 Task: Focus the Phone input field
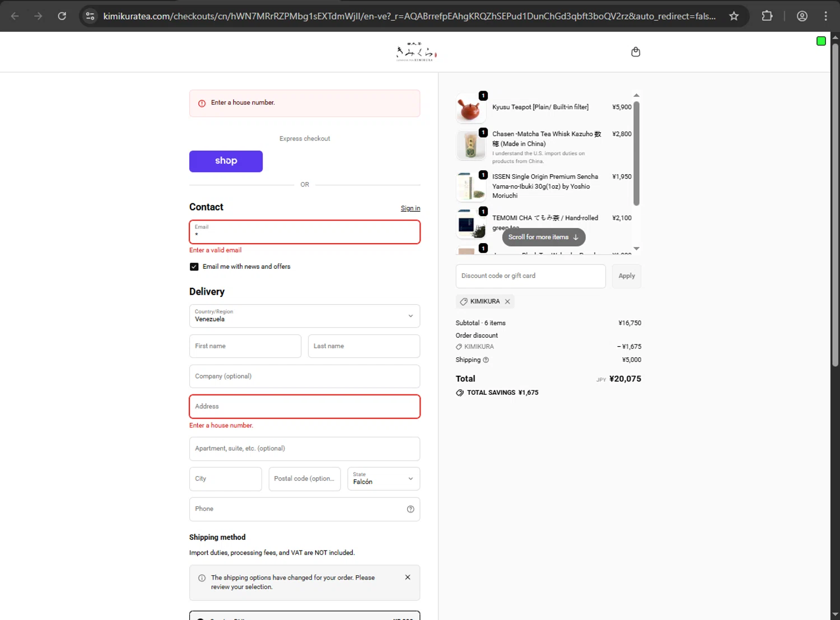click(x=305, y=509)
